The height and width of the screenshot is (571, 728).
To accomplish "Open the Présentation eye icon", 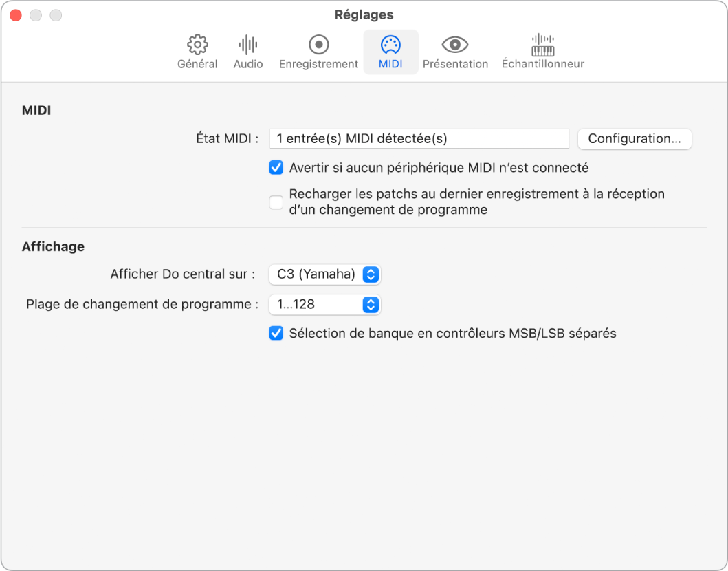I will click(x=455, y=45).
